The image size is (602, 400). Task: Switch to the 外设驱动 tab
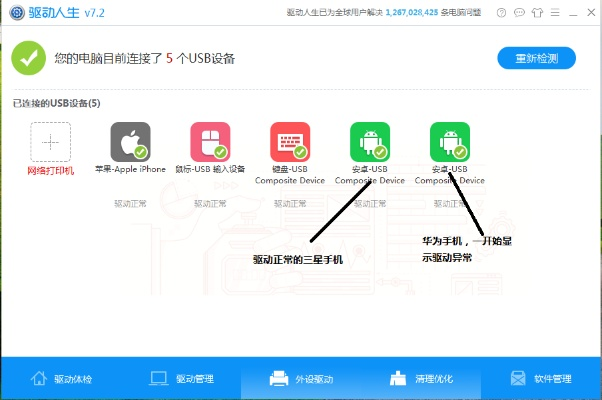301,379
